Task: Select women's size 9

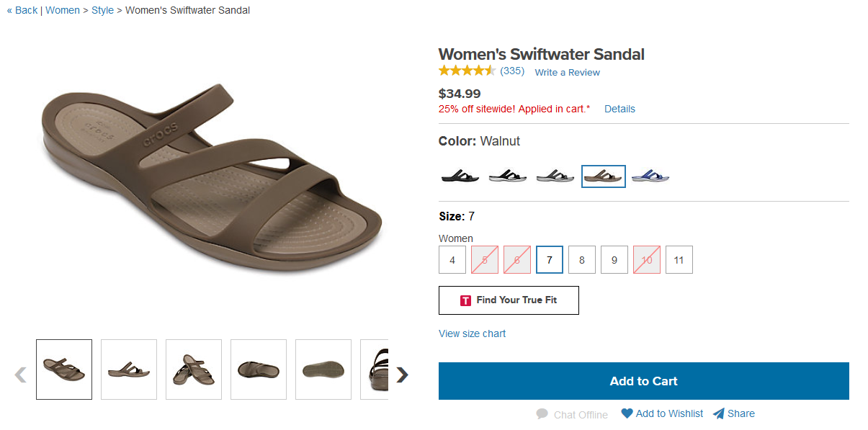Action: coord(614,260)
